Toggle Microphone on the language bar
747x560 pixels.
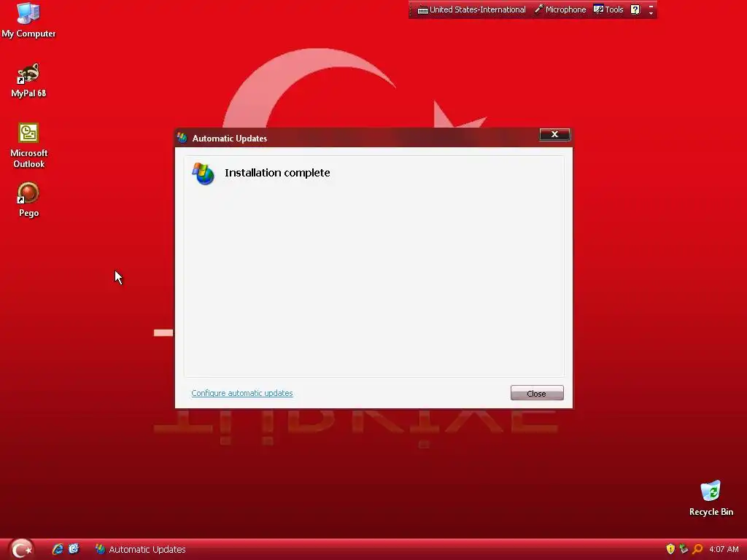560,9
